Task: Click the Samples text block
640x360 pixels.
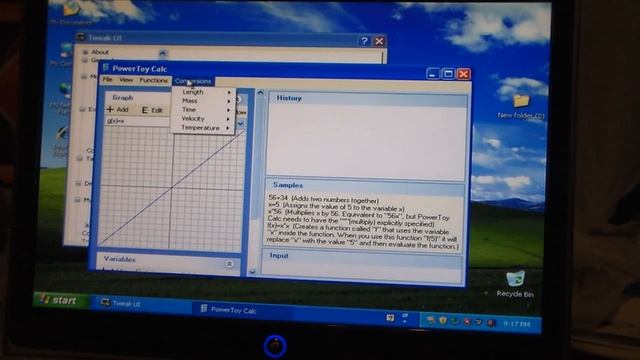Action: tap(363, 222)
